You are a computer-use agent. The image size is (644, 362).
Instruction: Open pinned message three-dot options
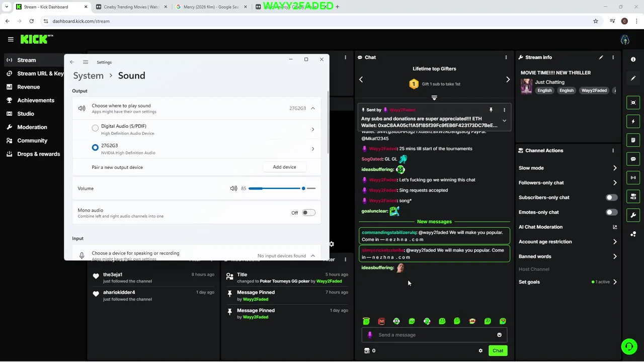point(504,110)
